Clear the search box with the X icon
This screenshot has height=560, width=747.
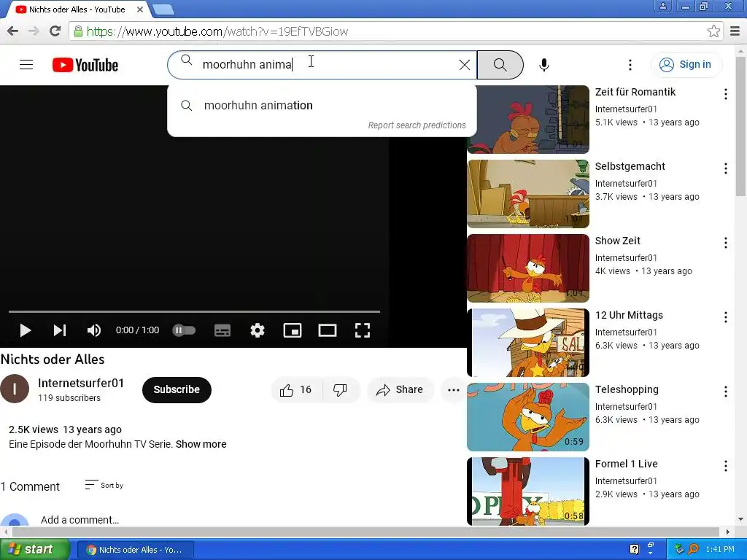click(465, 65)
